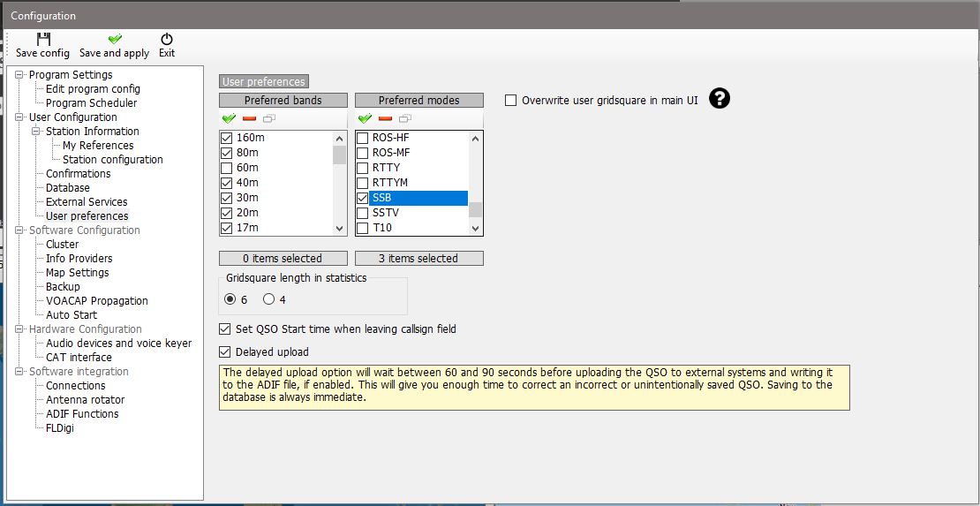Deselect all Preferred modes with red minus icon
The image size is (980, 506).
coord(386,118)
